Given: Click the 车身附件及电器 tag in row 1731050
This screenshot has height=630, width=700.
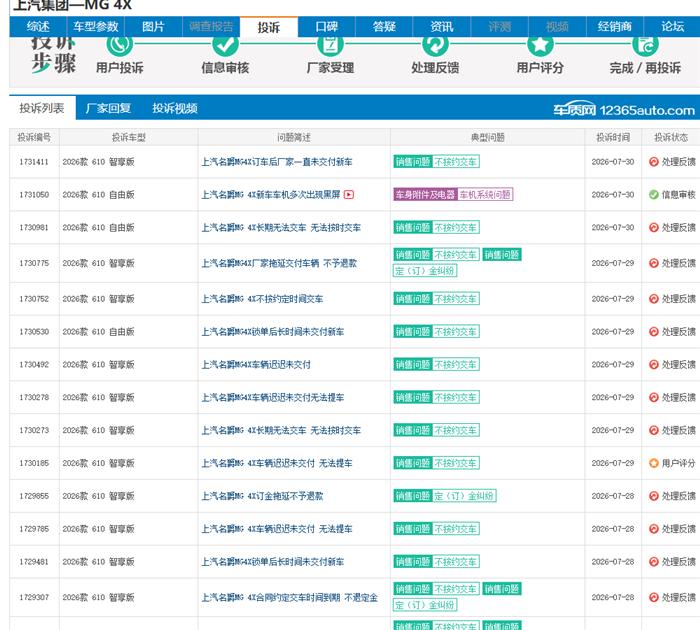Looking at the screenshot, I should [425, 194].
